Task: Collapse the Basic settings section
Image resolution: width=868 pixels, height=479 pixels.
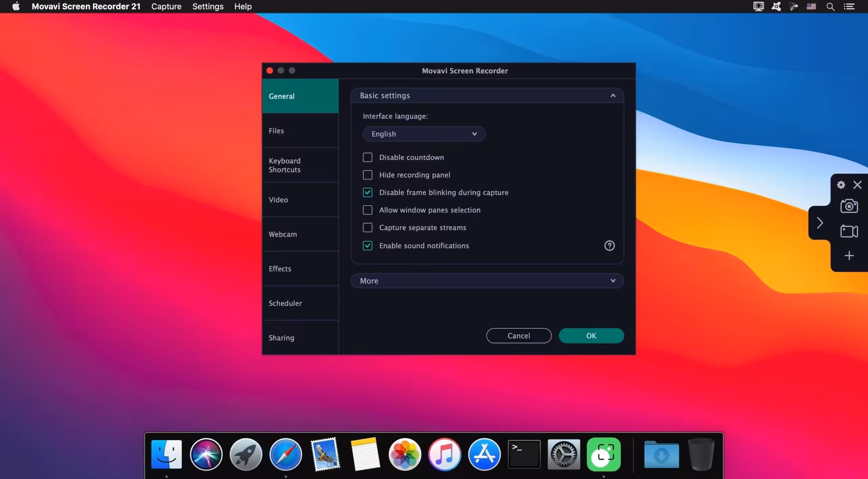Action: point(487,96)
